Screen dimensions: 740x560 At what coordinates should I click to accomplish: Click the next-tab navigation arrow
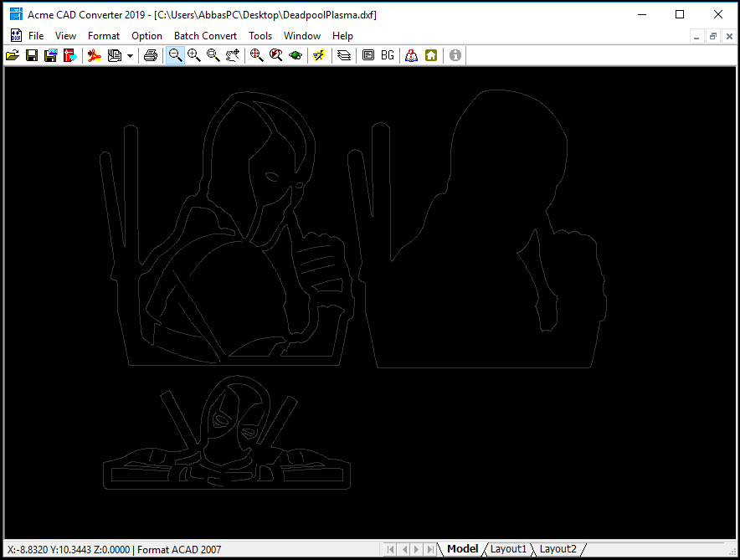417,550
